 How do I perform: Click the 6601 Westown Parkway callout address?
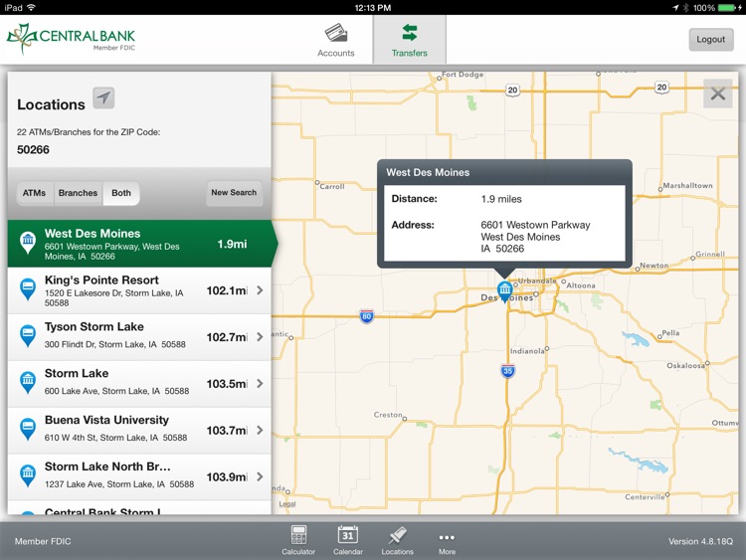(x=535, y=237)
